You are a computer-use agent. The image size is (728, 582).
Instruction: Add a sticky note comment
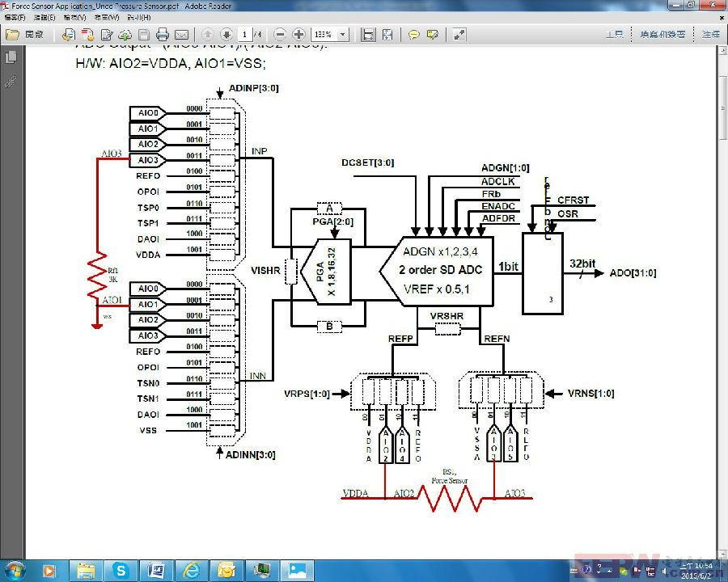(413, 34)
